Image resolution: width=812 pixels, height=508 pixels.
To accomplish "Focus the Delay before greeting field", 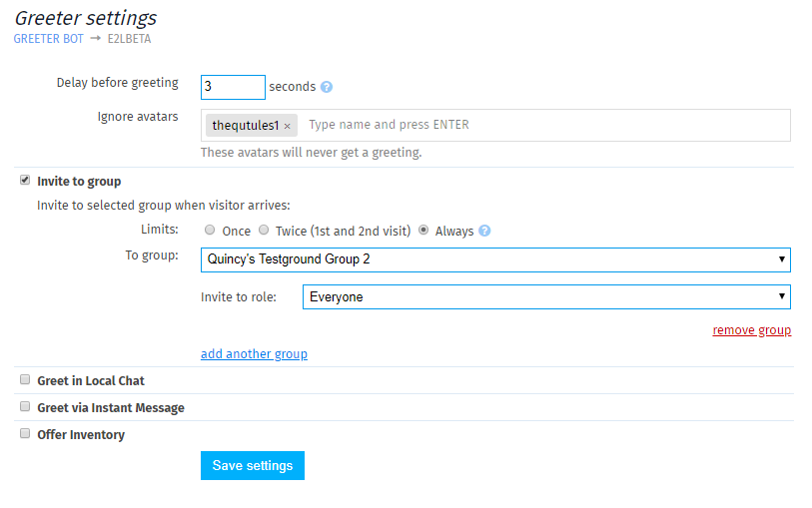I will pos(233,87).
